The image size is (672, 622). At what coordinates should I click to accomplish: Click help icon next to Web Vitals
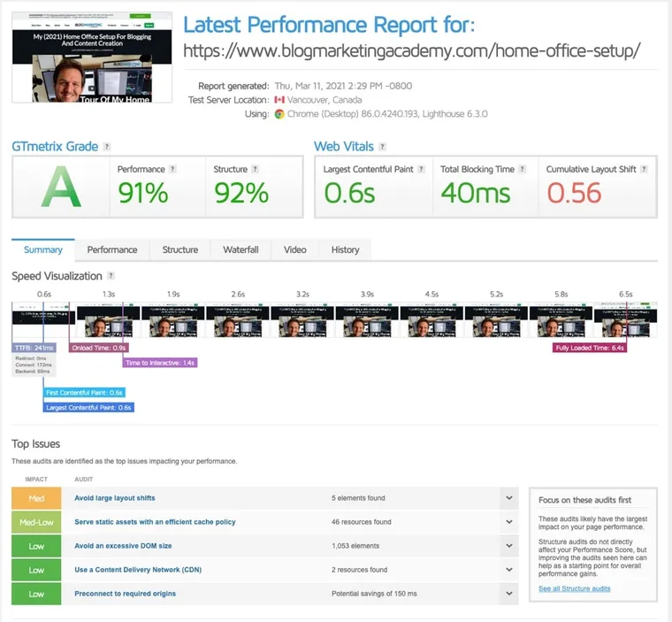pyautogui.click(x=382, y=147)
